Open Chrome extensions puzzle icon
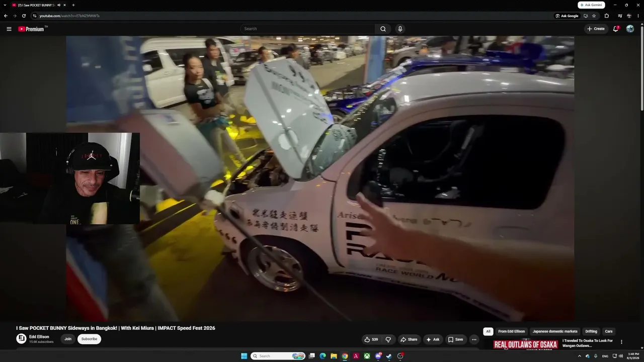Viewport: 644px width, 362px height. [x=606, y=16]
